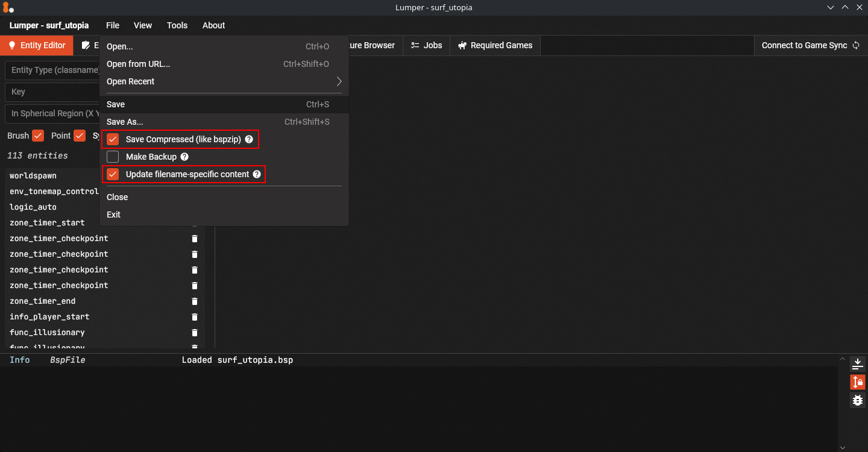The width and height of the screenshot is (868, 452).
Task: Click trash icon for info_player_start
Action: (x=195, y=317)
